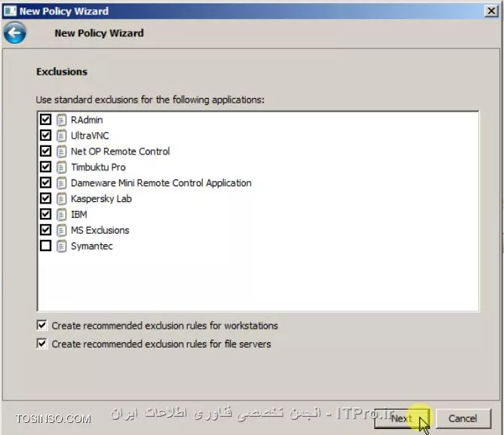
Task: Select the "Timbuktu Pro" entry text
Action: click(98, 167)
